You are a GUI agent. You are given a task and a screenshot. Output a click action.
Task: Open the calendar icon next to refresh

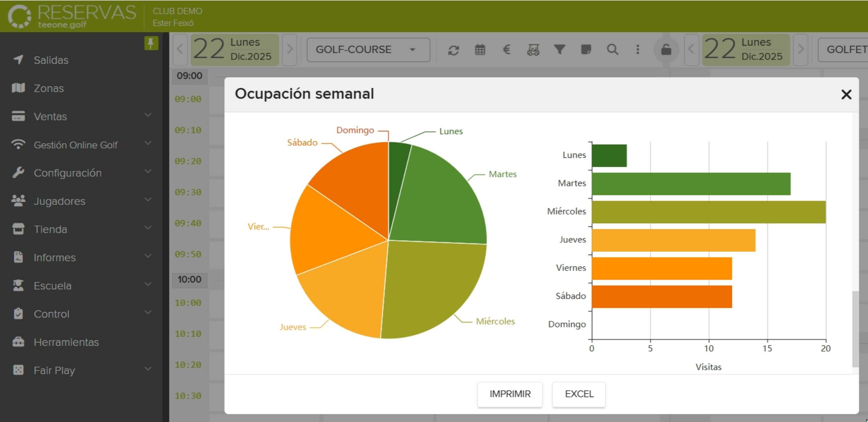point(480,50)
